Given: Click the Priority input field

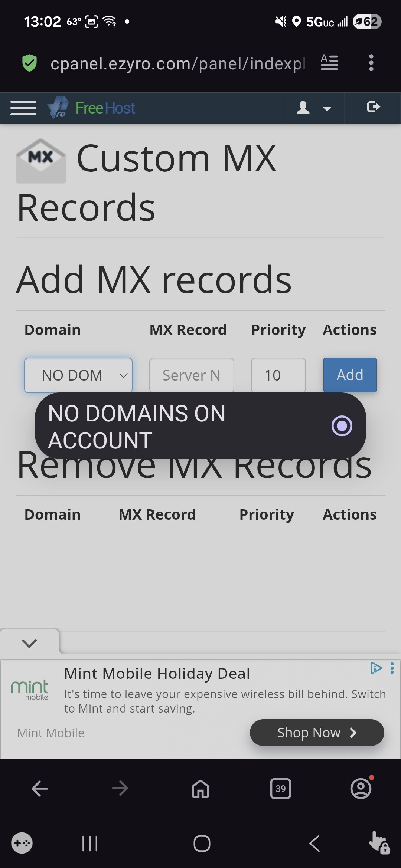Looking at the screenshot, I should tap(278, 375).
